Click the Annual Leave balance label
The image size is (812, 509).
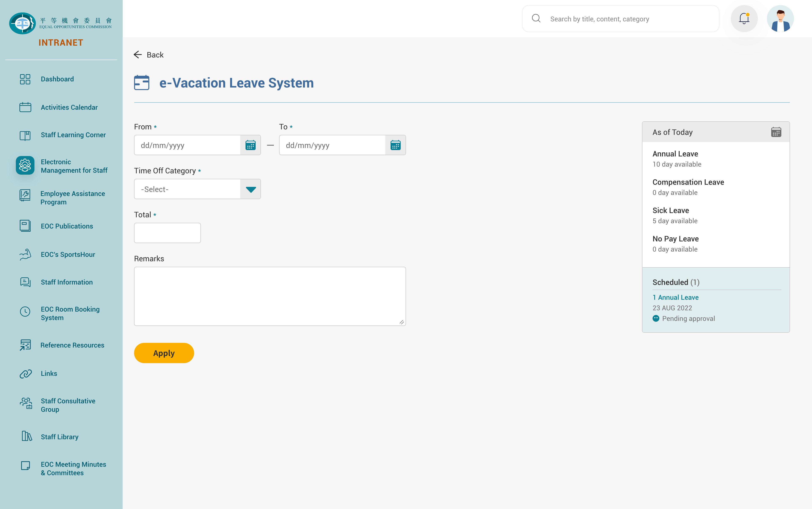pyautogui.click(x=675, y=154)
